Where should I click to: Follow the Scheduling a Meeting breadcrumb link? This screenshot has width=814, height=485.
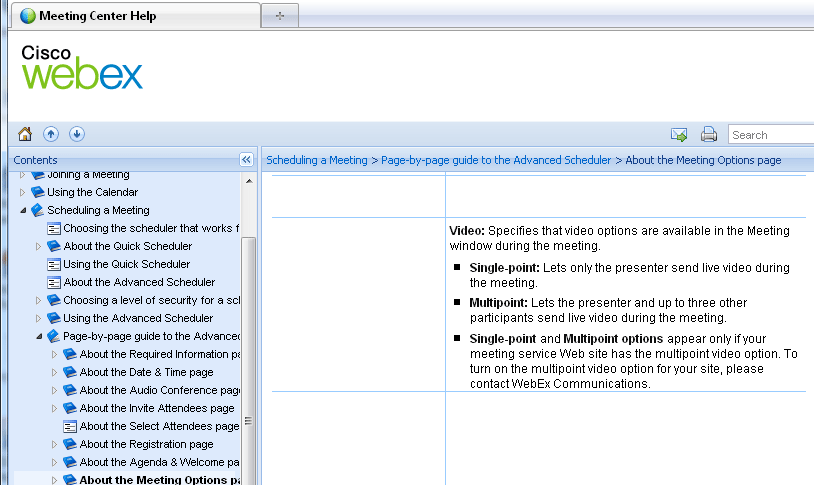317,160
